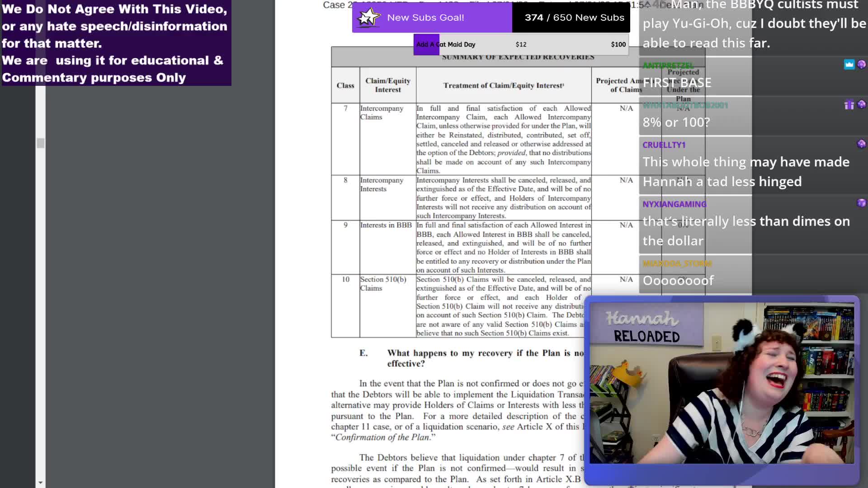The height and width of the screenshot is (488, 868).
Task: Click the Add A Cat Maid Day progress bar
Action: click(521, 44)
